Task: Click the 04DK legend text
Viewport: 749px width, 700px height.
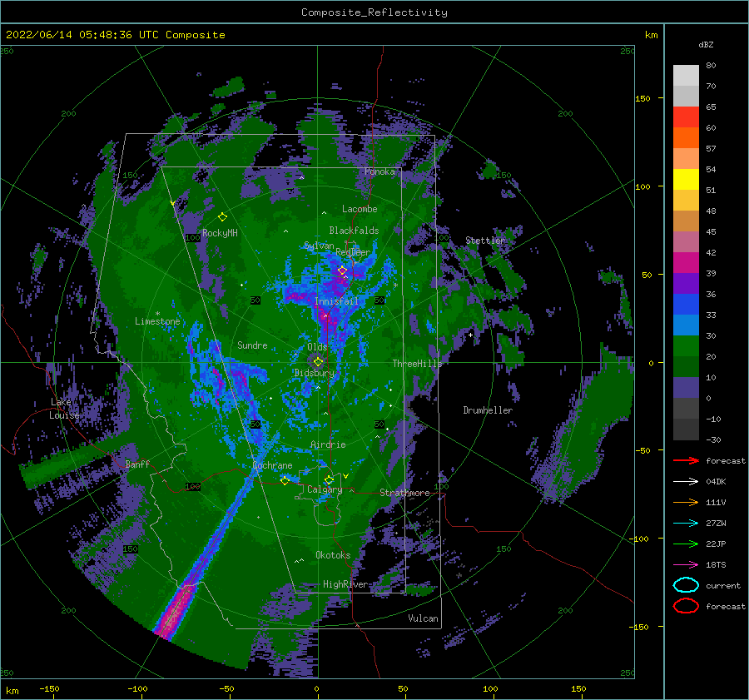Action: pyautogui.click(x=716, y=482)
